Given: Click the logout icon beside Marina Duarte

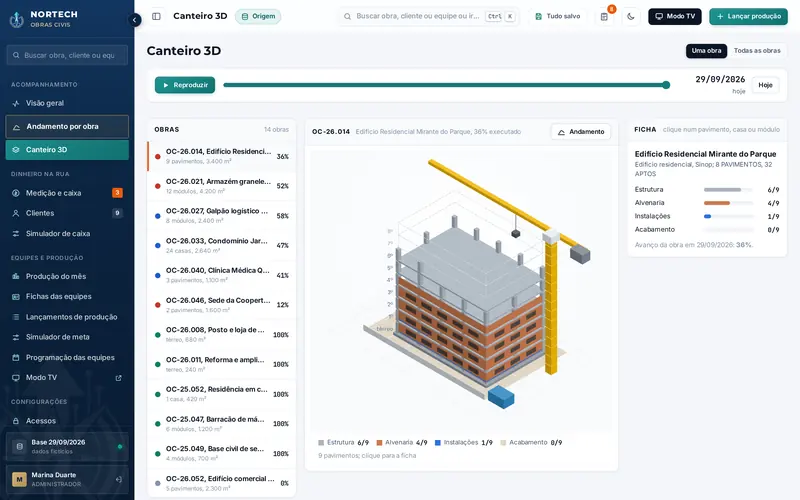Looking at the screenshot, I should [118, 480].
